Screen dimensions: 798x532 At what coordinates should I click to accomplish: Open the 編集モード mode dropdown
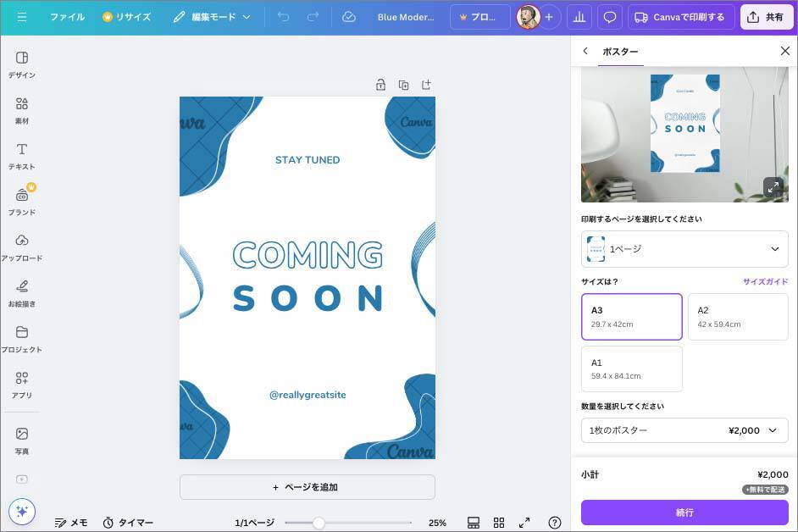tap(212, 17)
